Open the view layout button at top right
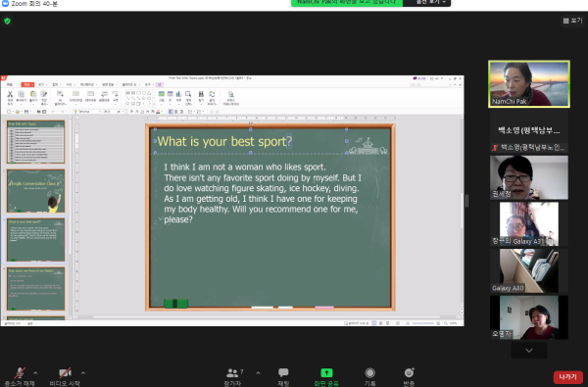588x387 pixels. tap(572, 21)
